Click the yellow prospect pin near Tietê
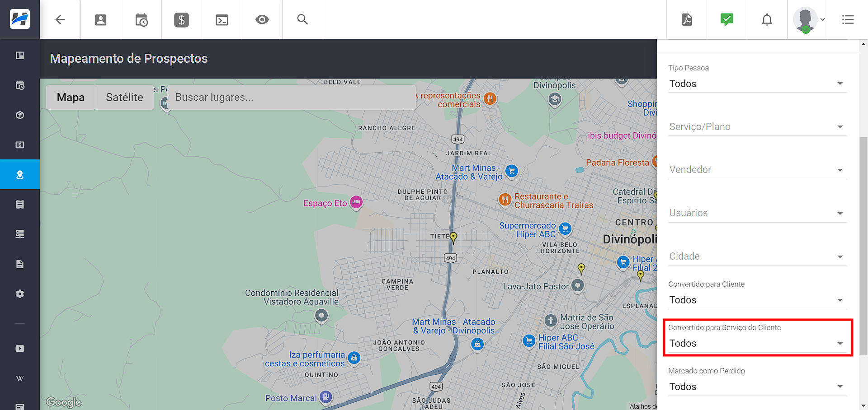Screen dimensions: 868x410 click(453, 237)
